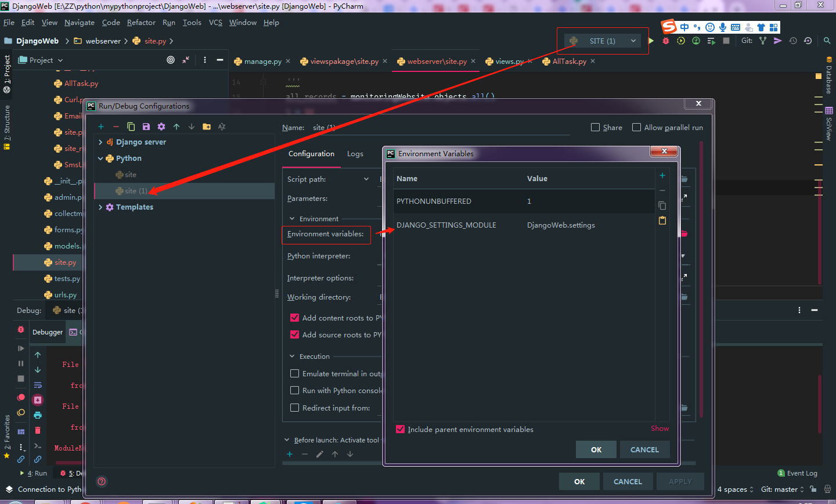Toggle Add content roots to PYTHONPATH checkbox
The image size is (836, 504).
coord(294,318)
